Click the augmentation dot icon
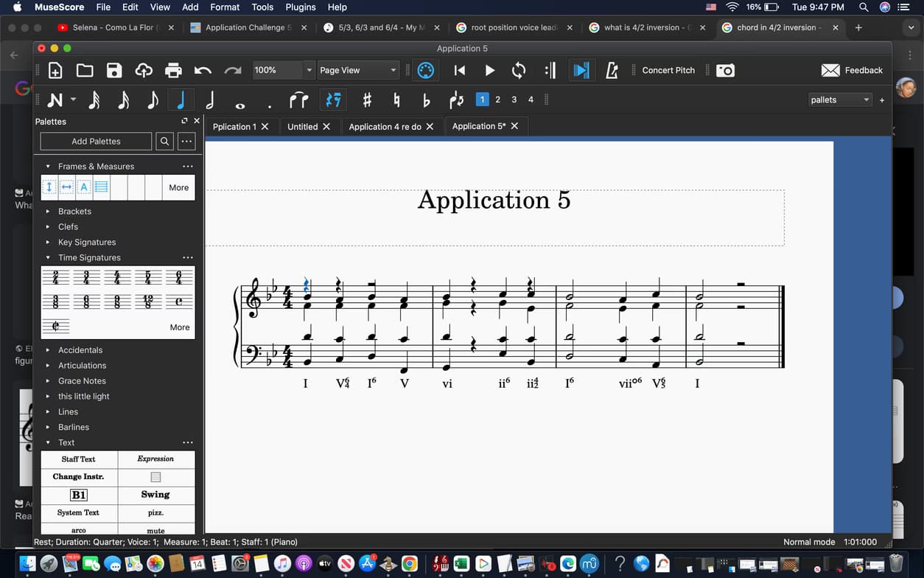Screen dimensions: 924x578 click(270, 102)
